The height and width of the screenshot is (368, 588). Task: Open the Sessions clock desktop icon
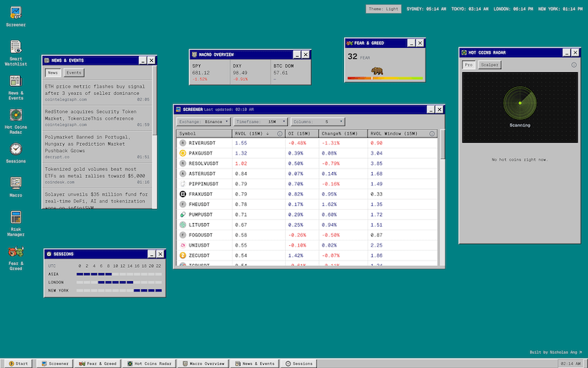[x=15, y=149]
